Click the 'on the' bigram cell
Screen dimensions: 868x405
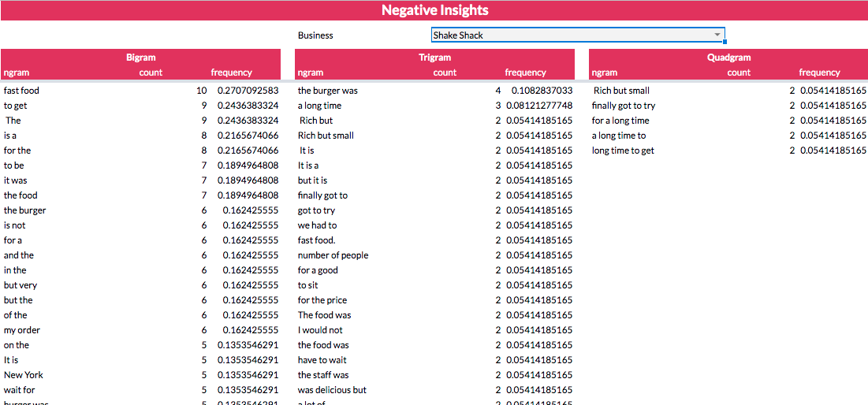[x=17, y=344]
